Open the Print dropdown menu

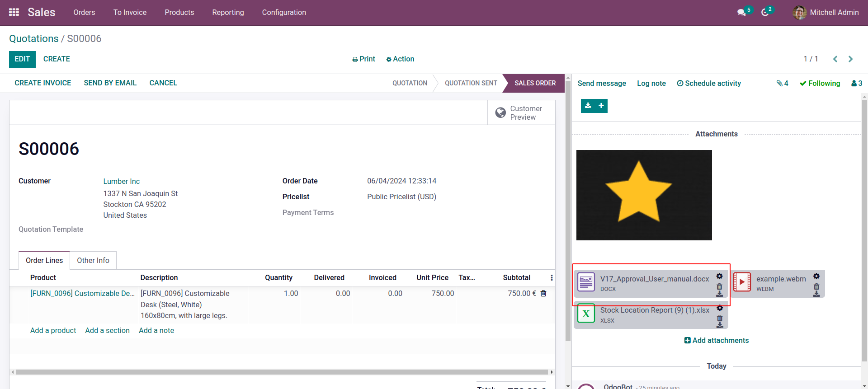(363, 59)
